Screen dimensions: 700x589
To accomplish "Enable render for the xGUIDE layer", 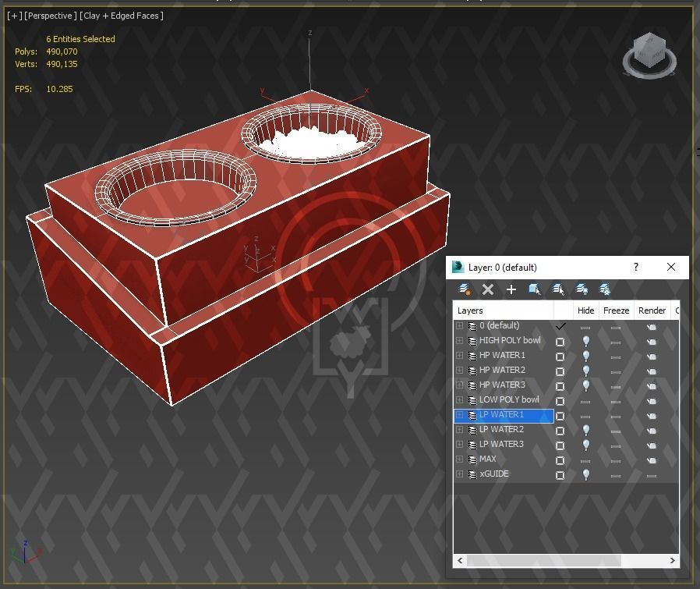I will pyautogui.click(x=652, y=476).
